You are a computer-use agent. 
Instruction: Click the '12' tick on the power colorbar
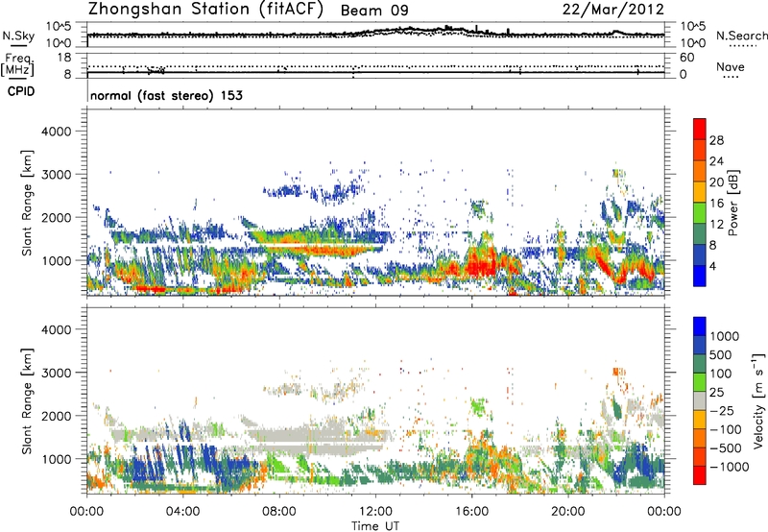click(716, 225)
